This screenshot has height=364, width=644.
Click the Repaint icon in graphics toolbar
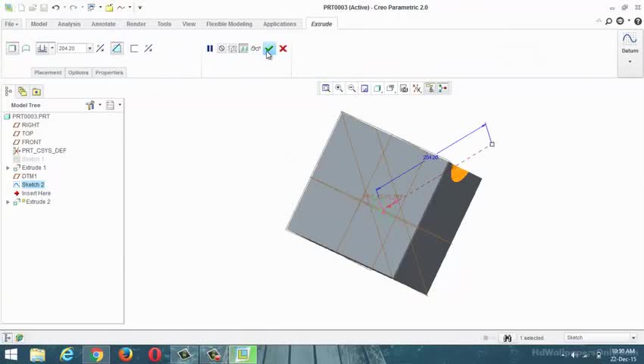point(364,89)
